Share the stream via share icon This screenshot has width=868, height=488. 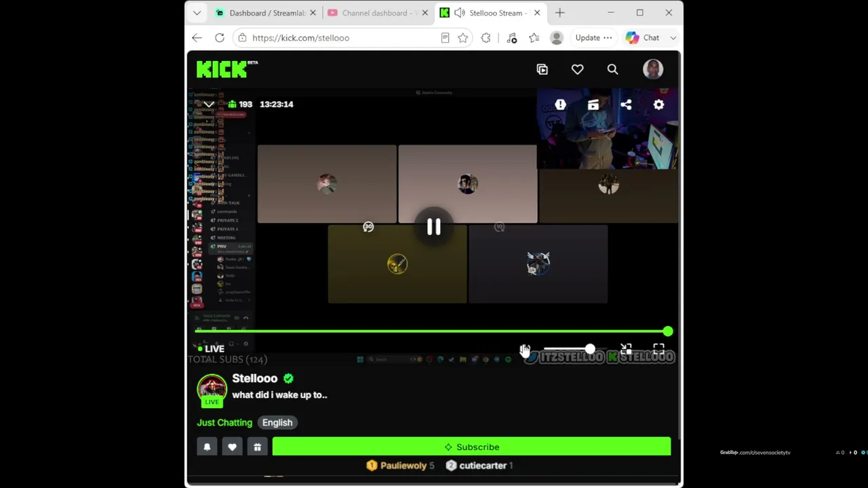click(626, 104)
